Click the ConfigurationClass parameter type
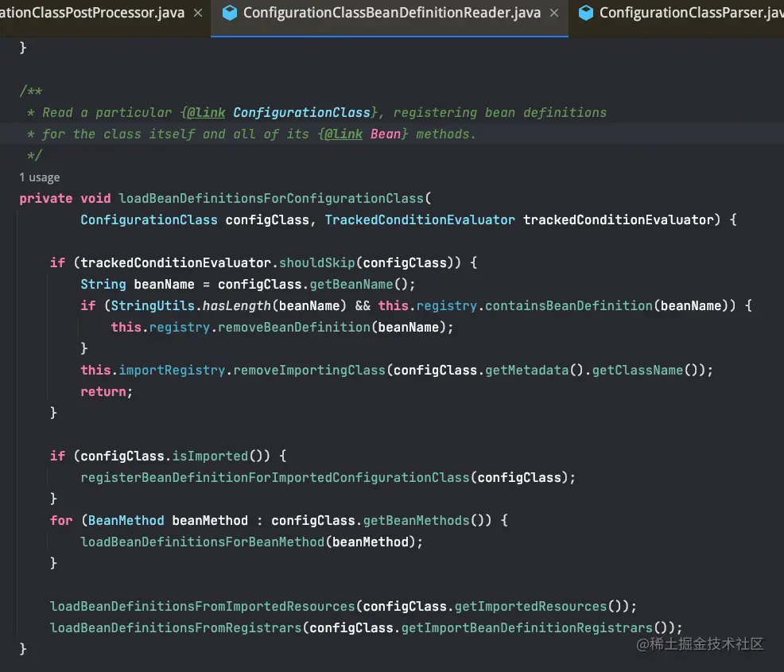Image resolution: width=784 pixels, height=672 pixels. 149,220
